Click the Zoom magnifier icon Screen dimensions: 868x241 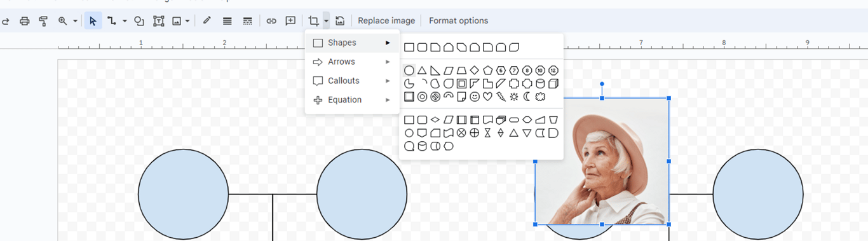click(x=62, y=21)
